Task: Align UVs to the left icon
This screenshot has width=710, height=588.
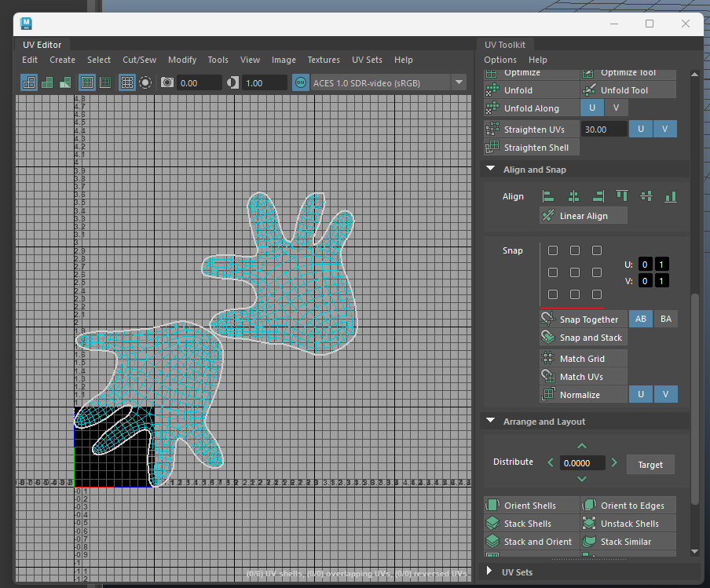Action: tap(548, 196)
